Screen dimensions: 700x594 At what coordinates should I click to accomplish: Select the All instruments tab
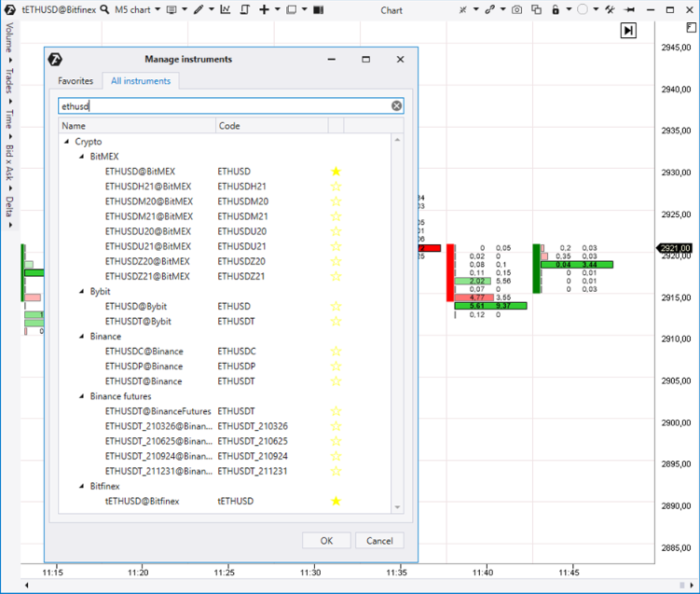[x=141, y=81]
